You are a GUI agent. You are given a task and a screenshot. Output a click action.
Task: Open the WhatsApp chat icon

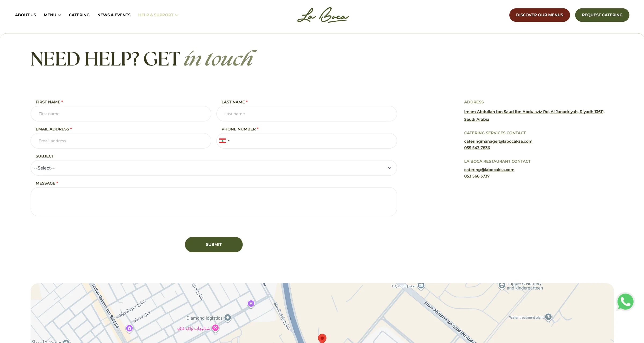[x=625, y=302]
